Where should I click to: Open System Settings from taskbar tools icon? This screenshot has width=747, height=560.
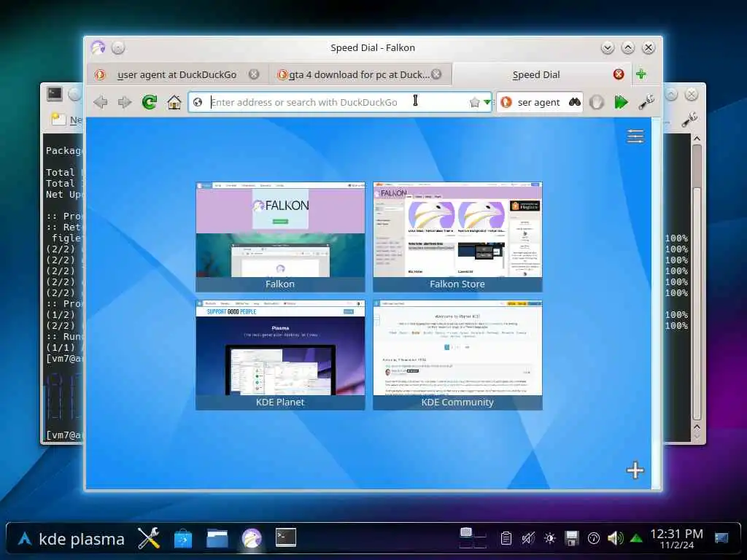[x=149, y=539]
